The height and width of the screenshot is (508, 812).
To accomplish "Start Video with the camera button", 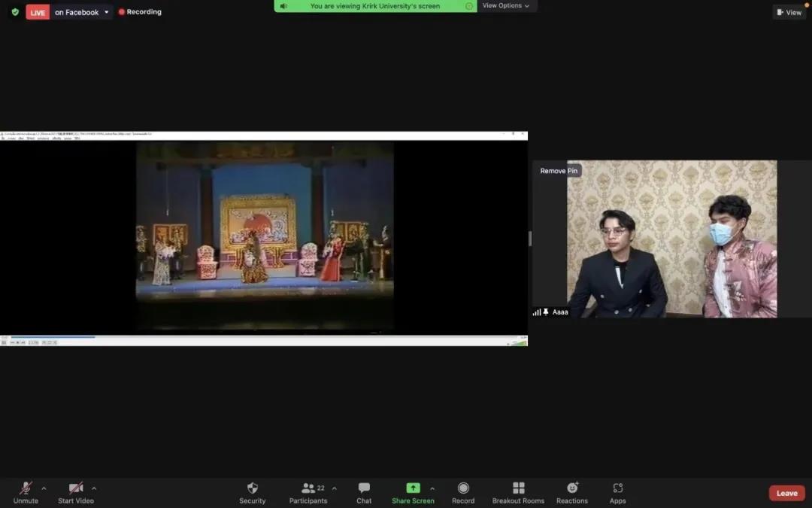I will coord(76,493).
